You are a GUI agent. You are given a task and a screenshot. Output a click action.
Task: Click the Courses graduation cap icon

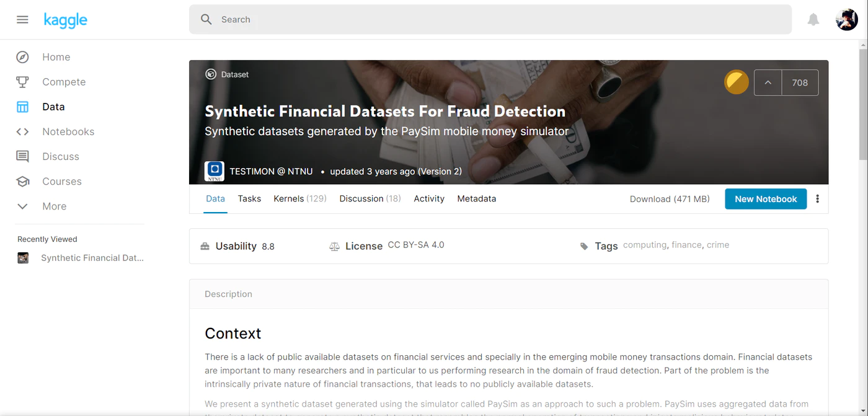click(x=22, y=182)
